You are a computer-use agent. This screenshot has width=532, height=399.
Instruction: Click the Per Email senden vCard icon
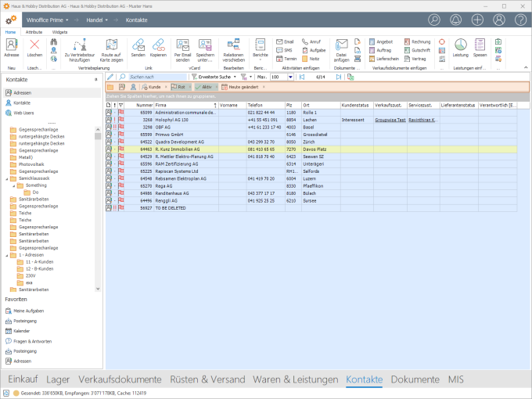pos(182,46)
